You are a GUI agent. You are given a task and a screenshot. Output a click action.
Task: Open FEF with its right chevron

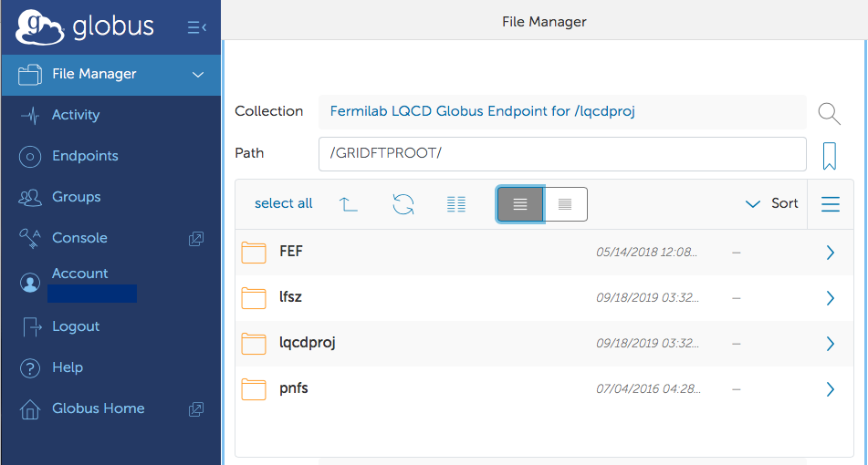tap(831, 253)
